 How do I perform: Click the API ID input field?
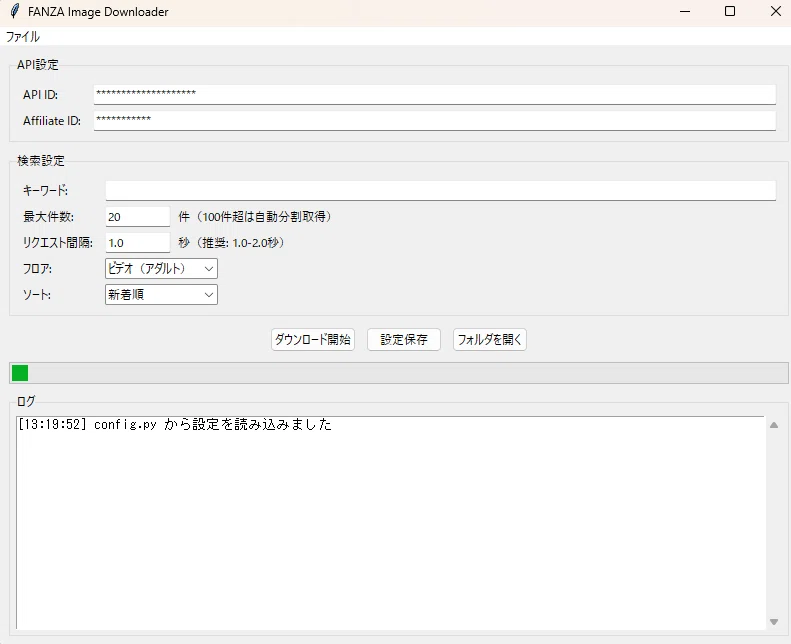click(x=434, y=94)
